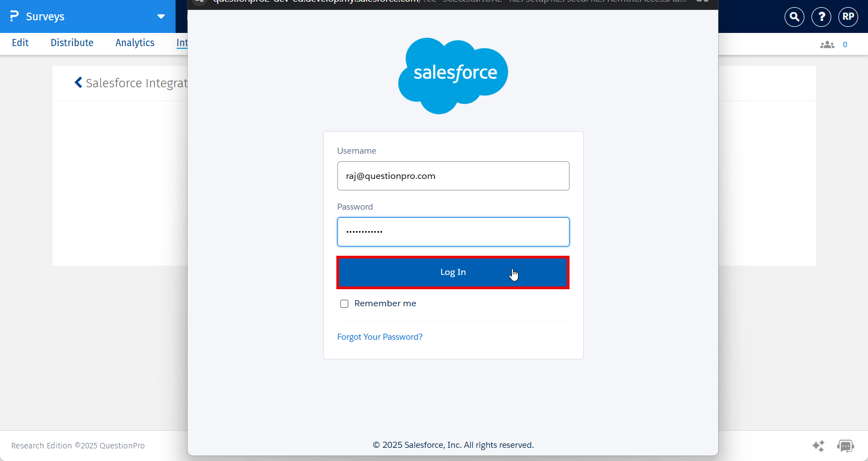
Task: Open the chat support icon
Action: [846, 446]
